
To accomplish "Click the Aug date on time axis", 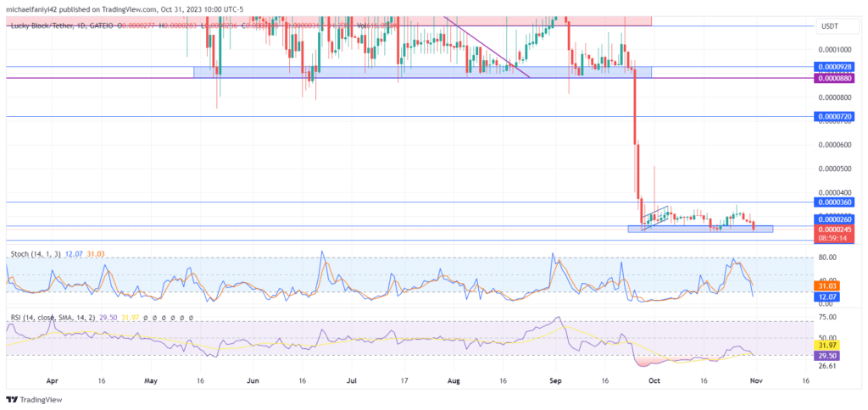I will (453, 381).
